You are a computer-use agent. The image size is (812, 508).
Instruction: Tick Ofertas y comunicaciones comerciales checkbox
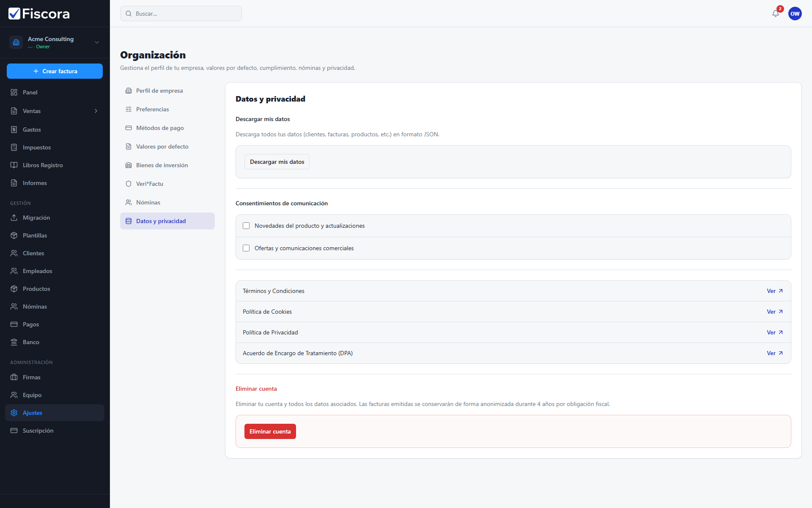tap(246, 248)
